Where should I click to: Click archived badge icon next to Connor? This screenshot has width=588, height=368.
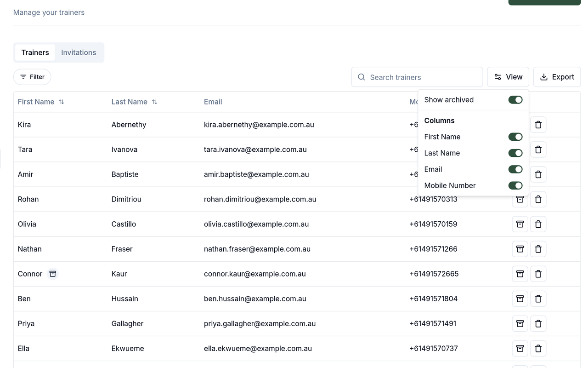point(53,274)
